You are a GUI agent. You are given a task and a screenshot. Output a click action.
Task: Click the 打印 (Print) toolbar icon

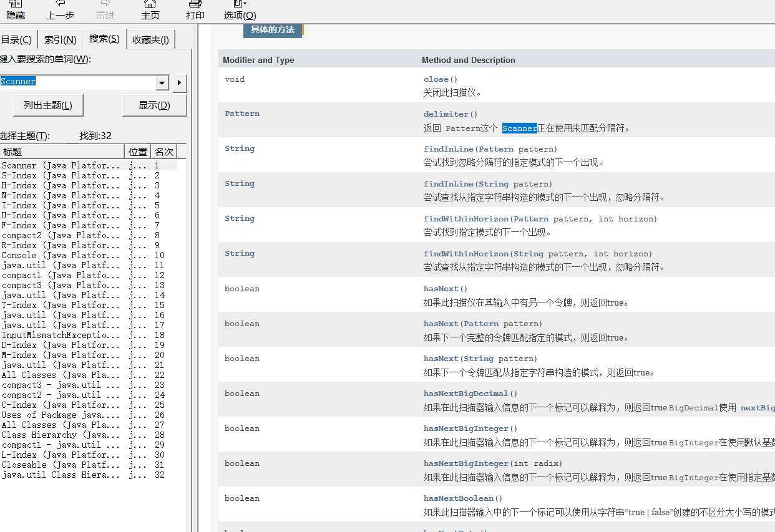point(195,9)
